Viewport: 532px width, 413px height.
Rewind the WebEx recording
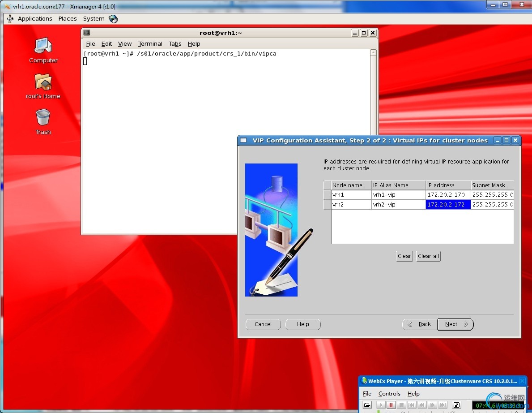tap(422, 405)
